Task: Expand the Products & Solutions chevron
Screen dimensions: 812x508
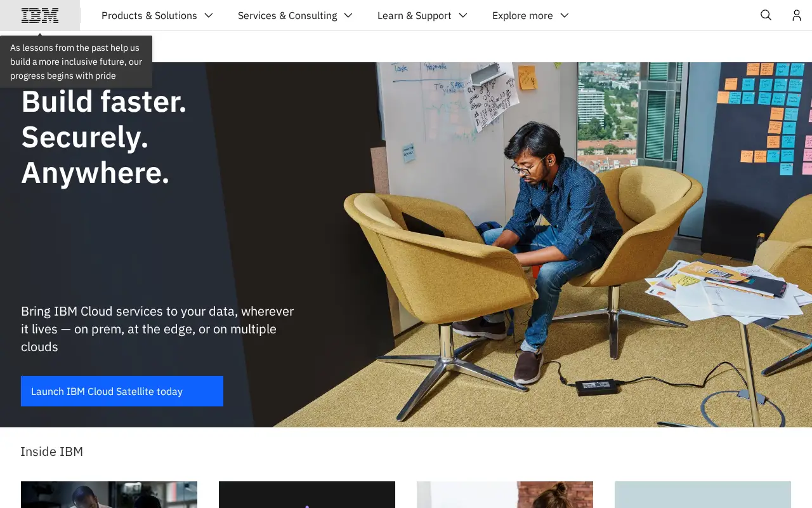Action: tap(208, 15)
